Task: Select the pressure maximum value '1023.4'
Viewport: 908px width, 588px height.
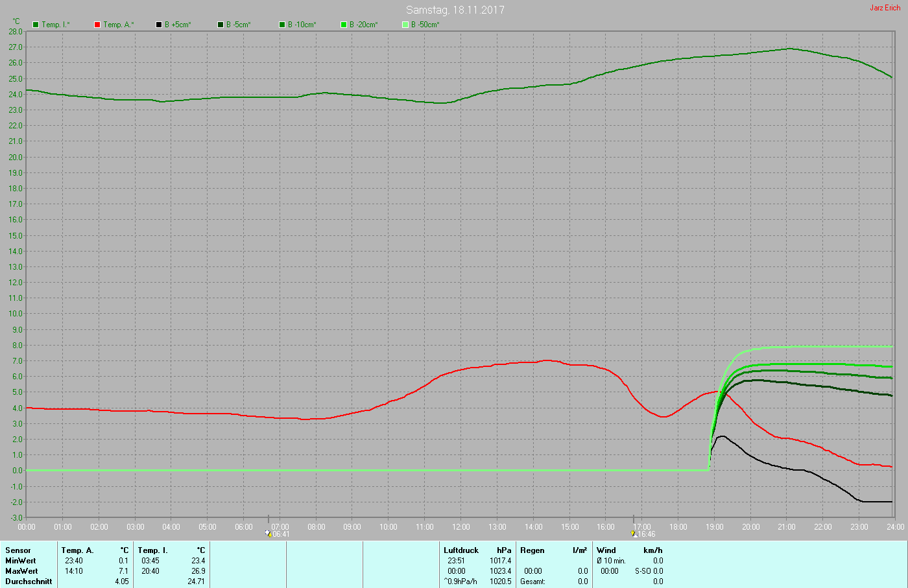Action: click(x=501, y=571)
